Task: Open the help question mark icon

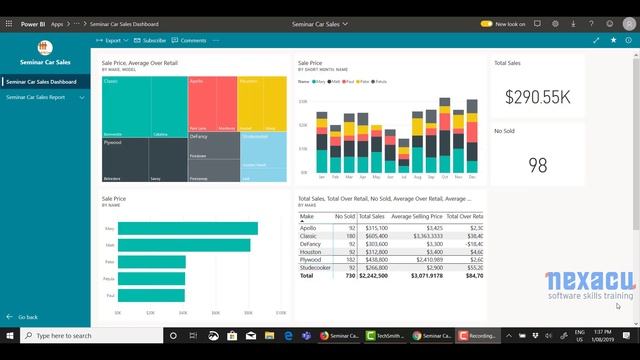Action: [x=591, y=24]
